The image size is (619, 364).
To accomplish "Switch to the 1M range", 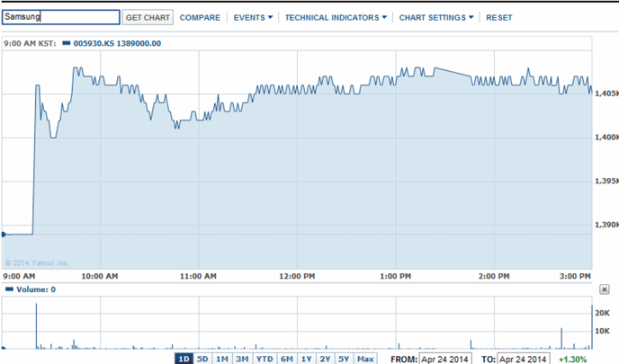I will coord(222,359).
